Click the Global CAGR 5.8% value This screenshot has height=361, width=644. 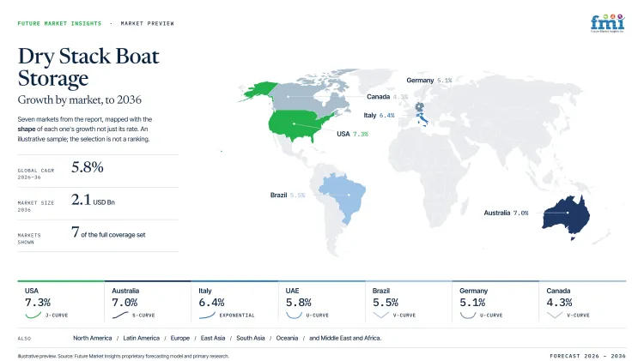tap(87, 167)
